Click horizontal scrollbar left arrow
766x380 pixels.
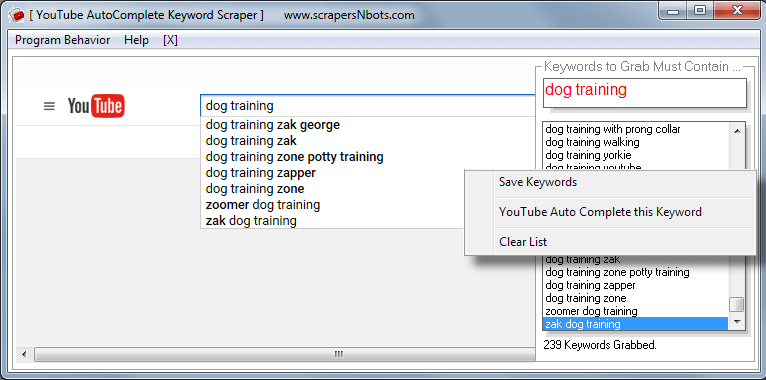24,354
